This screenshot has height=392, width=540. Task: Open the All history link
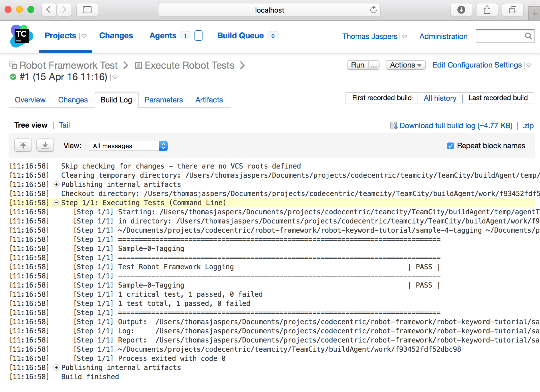click(x=440, y=98)
